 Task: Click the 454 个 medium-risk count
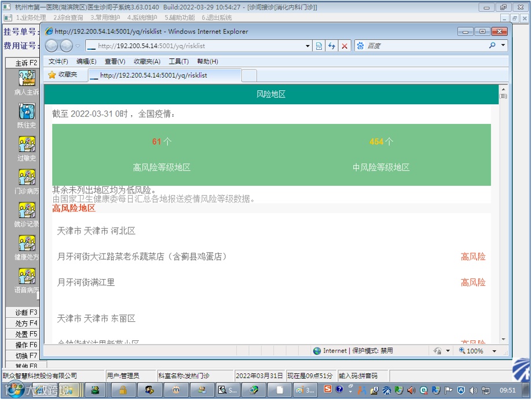tap(381, 141)
